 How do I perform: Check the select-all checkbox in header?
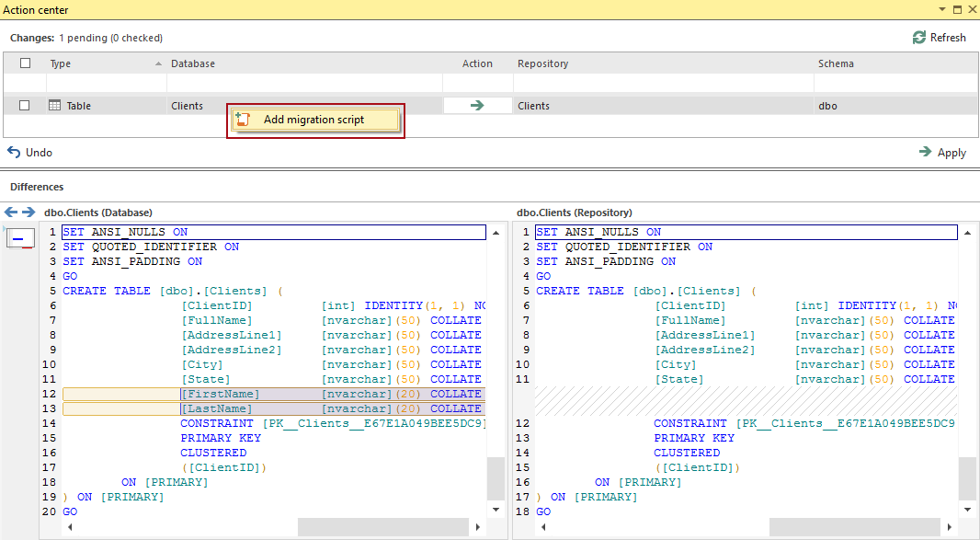[x=25, y=63]
